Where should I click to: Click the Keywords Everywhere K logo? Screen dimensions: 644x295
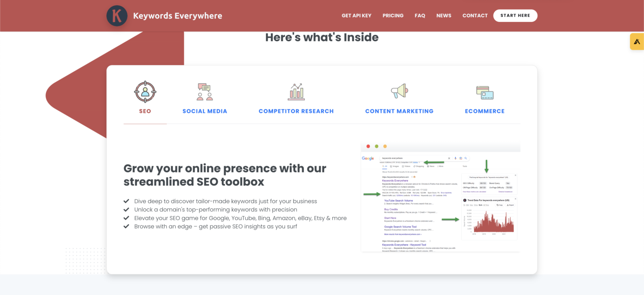[x=117, y=16]
